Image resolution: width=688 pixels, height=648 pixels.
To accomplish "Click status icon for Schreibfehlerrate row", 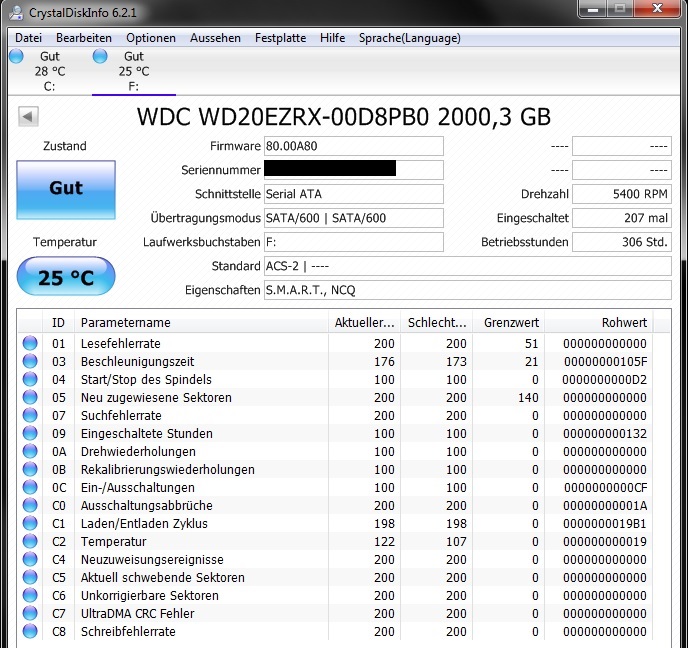I will [30, 631].
